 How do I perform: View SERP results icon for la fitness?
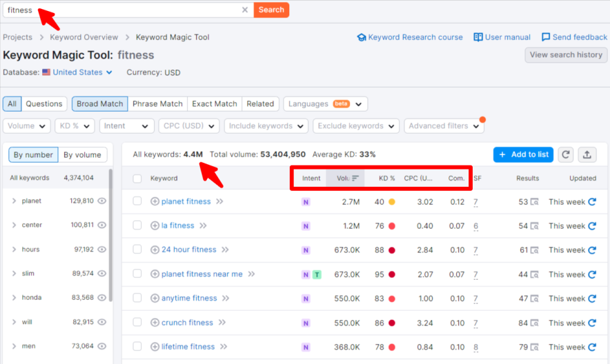point(535,226)
